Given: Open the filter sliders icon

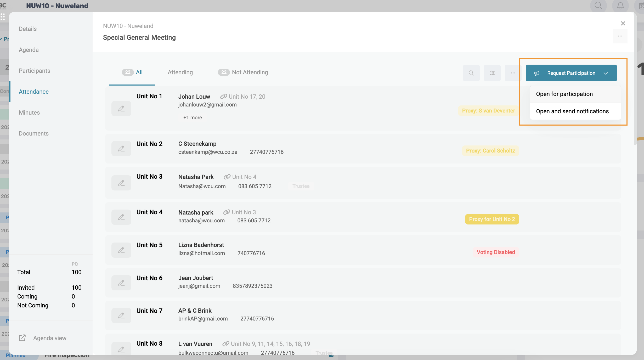Looking at the screenshot, I should pyautogui.click(x=492, y=73).
